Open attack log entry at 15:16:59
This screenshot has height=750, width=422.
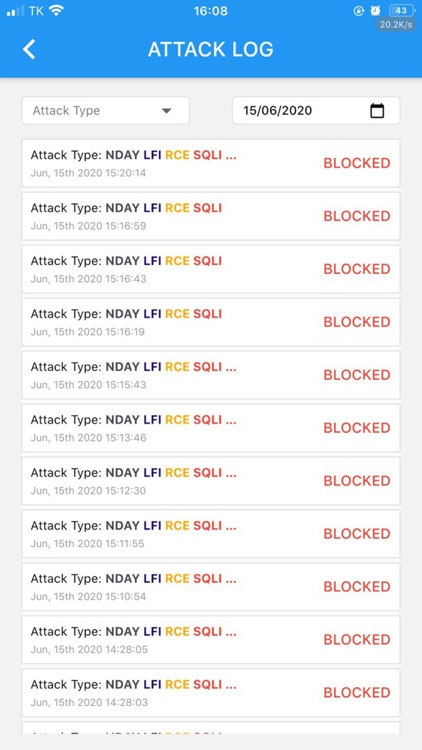[211, 216]
